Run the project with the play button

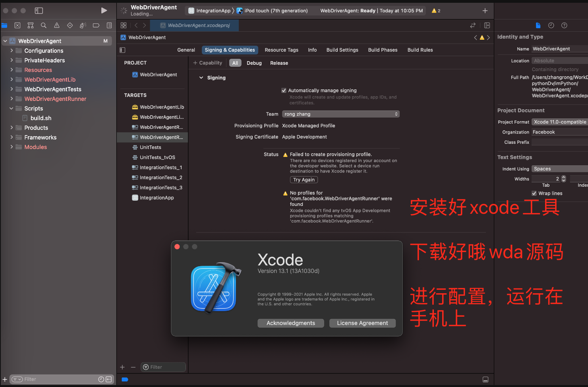[x=104, y=10]
